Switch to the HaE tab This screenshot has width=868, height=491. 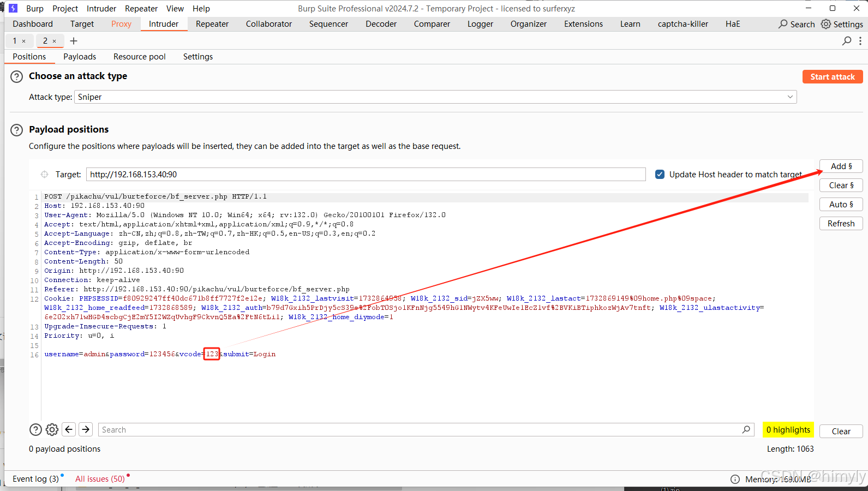[733, 24]
